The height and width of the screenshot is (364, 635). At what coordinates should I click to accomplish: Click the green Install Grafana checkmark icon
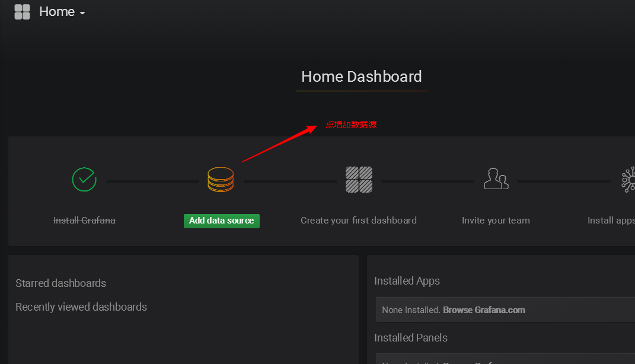click(x=84, y=180)
